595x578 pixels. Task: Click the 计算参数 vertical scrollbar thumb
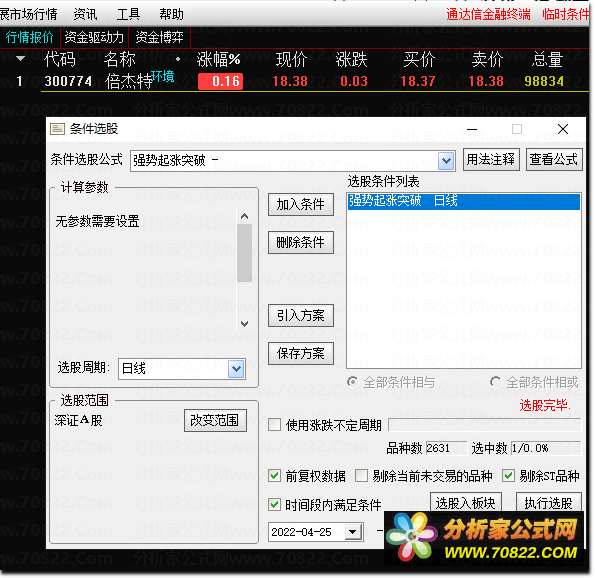pyautogui.click(x=244, y=253)
